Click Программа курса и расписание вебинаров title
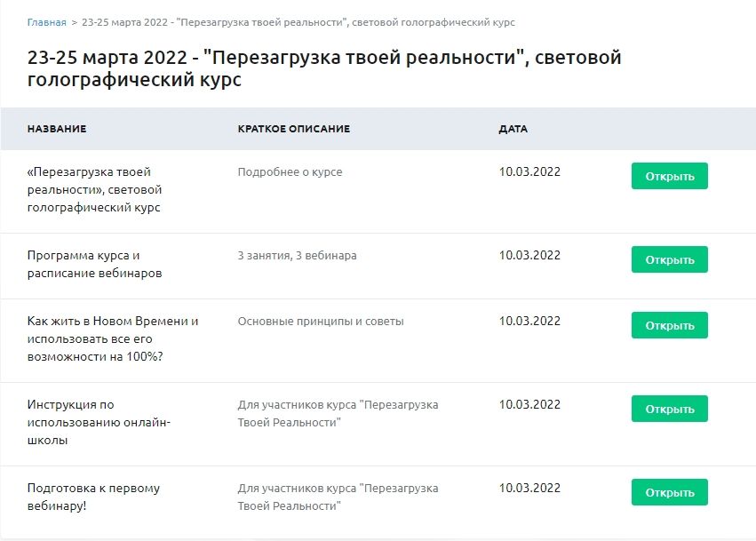 click(94, 264)
